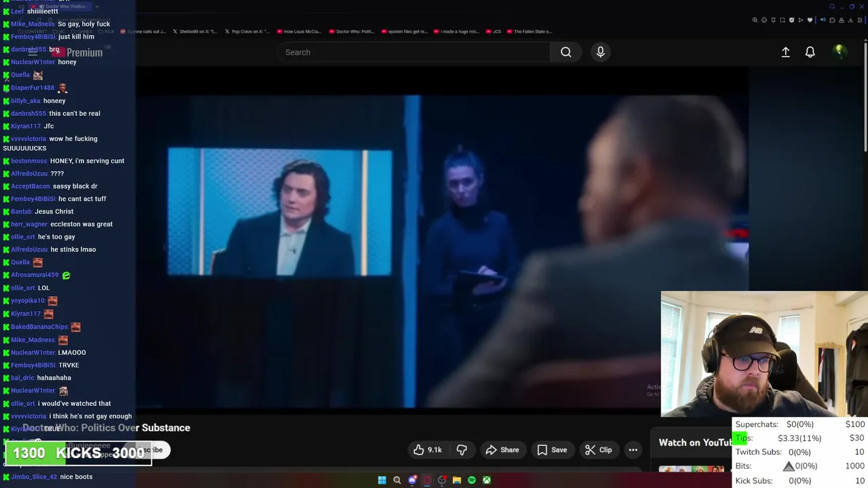The image size is (868, 488).
Task: Create a Clip of the video
Action: (x=599, y=450)
